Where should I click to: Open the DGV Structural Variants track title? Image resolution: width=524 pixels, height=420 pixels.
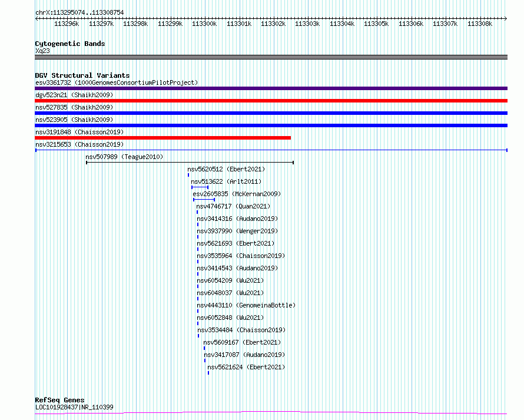pos(82,75)
